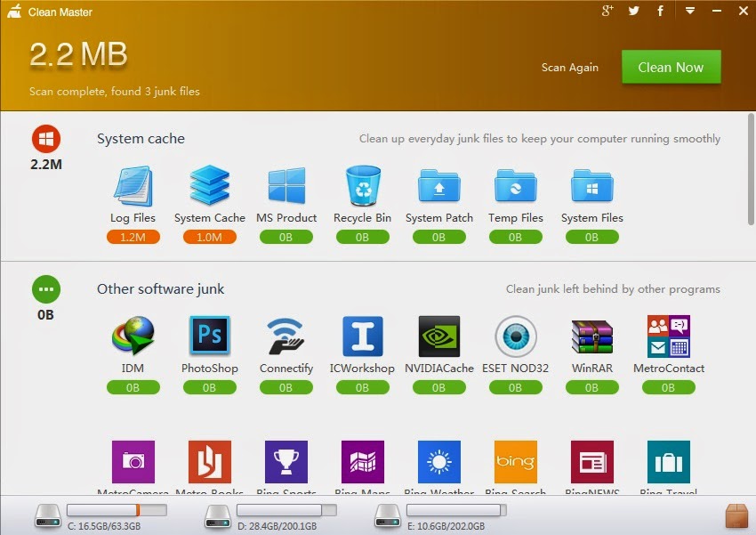Select the WinRAR icon
Viewport: 756px width, 535px height.
coord(592,336)
